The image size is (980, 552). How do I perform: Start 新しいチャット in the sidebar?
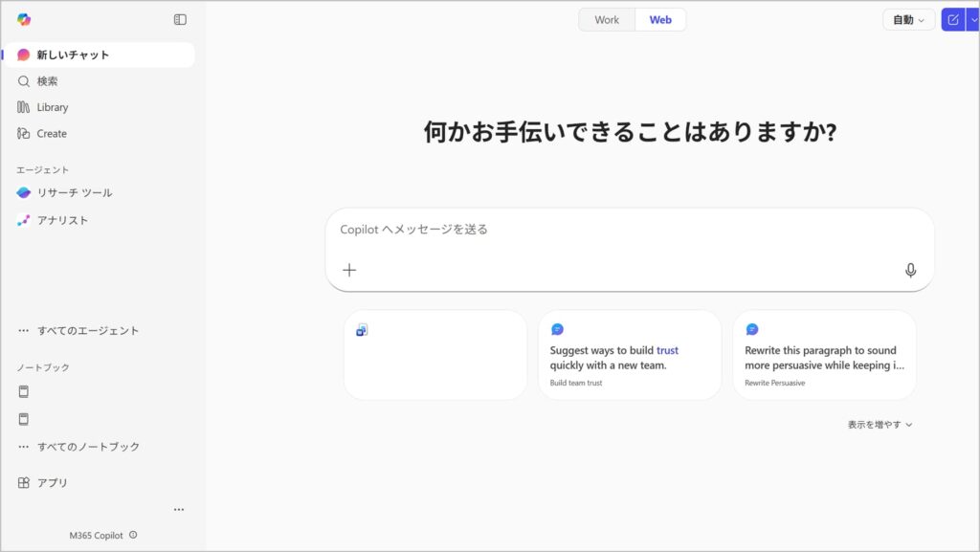point(100,55)
